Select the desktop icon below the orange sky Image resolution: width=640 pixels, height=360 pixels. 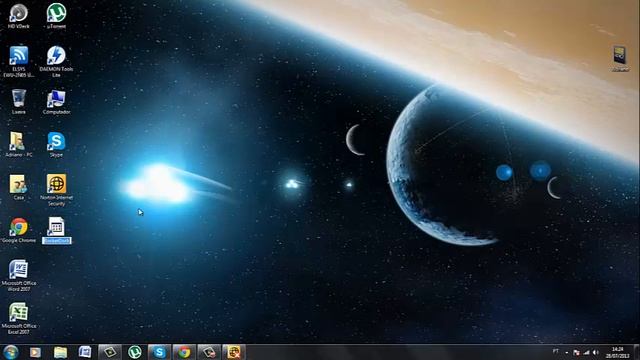point(620,59)
